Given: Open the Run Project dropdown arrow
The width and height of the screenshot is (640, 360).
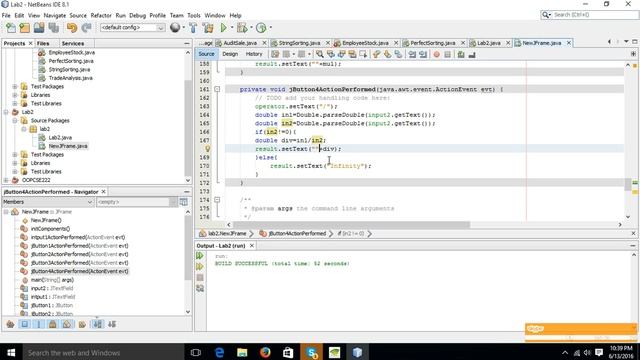Looking at the screenshot, I should point(231,28).
